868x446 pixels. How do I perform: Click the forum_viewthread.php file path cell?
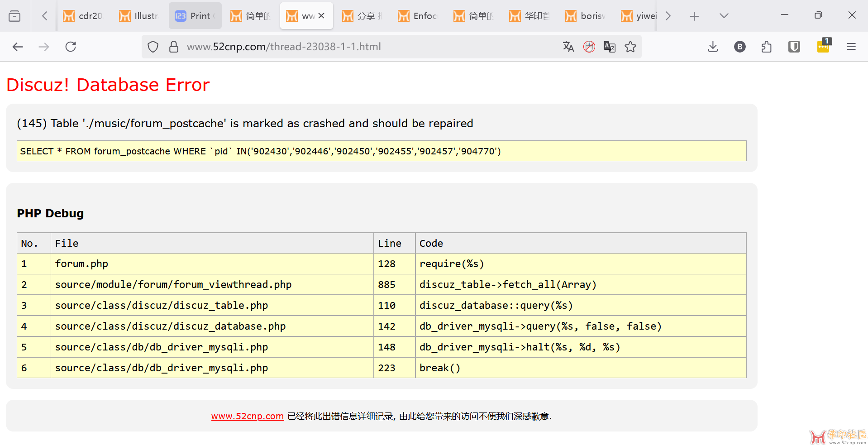[x=212, y=285]
